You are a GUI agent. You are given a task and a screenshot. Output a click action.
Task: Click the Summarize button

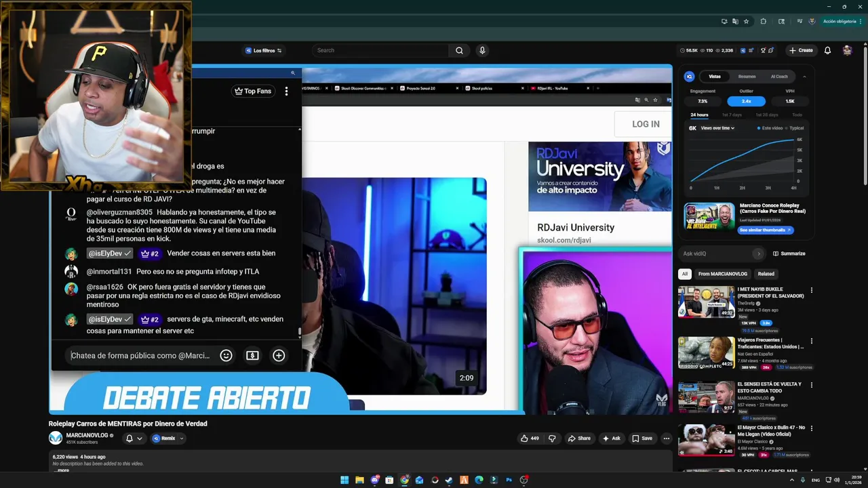pyautogui.click(x=789, y=253)
